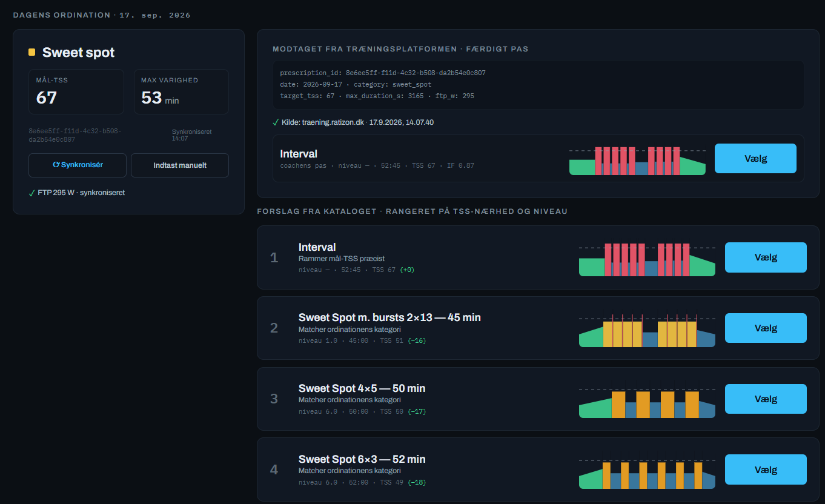The height and width of the screenshot is (504, 825).
Task: Click the "niveau 1.0 · 45:00 · TSS 51" line
Action: (362, 340)
